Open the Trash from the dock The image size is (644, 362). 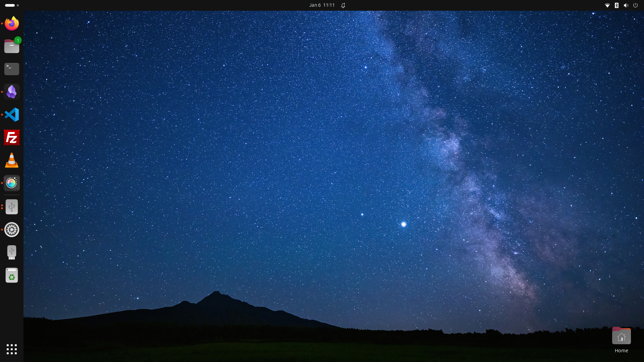point(12,275)
